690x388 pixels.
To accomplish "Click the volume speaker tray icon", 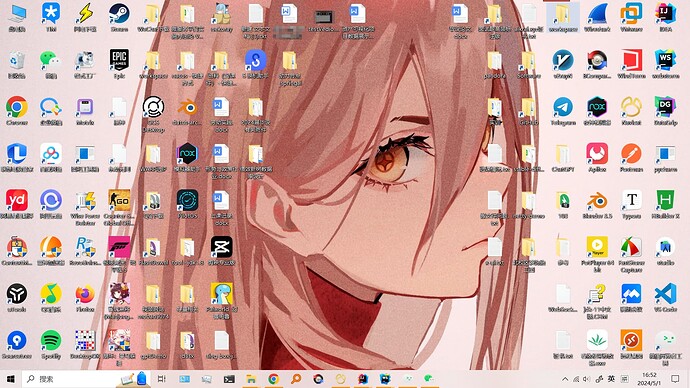I will [x=587, y=379].
